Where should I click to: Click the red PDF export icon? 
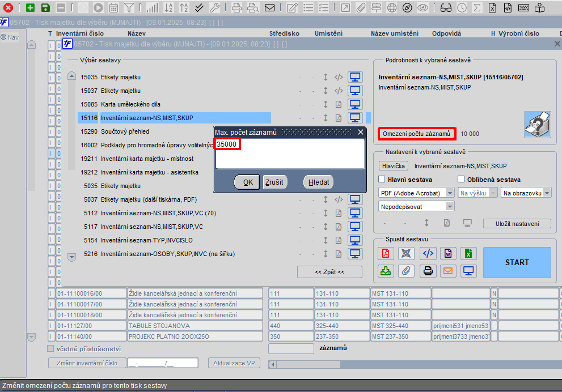click(x=385, y=253)
